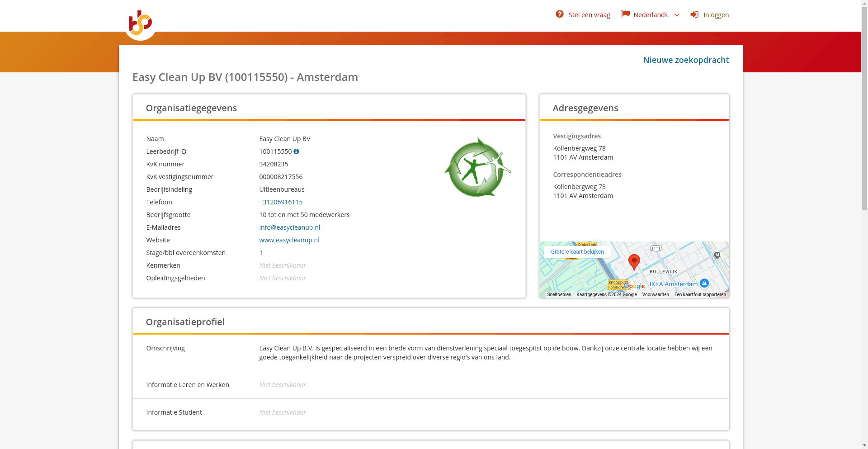Image resolution: width=868 pixels, height=449 pixels.
Task: Click the green Easy Clean Up logo
Action: (x=477, y=167)
